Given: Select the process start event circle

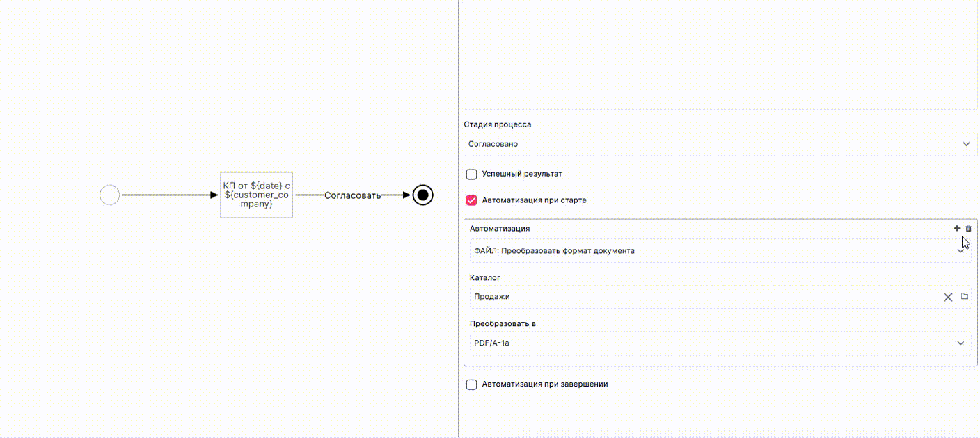Looking at the screenshot, I should point(110,195).
